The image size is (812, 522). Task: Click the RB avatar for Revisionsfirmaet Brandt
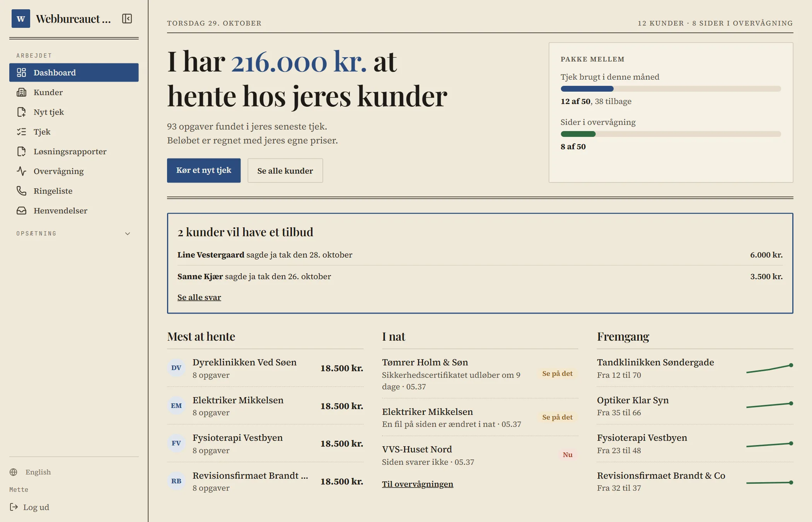176,481
